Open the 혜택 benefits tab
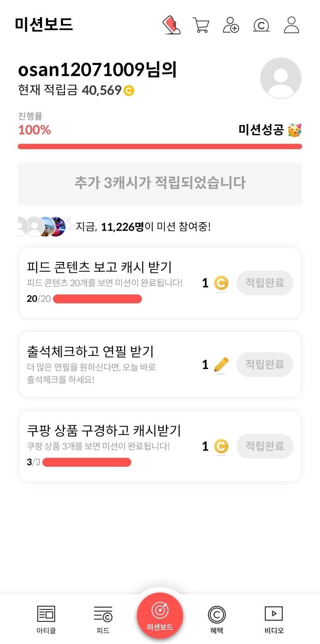320x644 pixels. (x=217, y=619)
